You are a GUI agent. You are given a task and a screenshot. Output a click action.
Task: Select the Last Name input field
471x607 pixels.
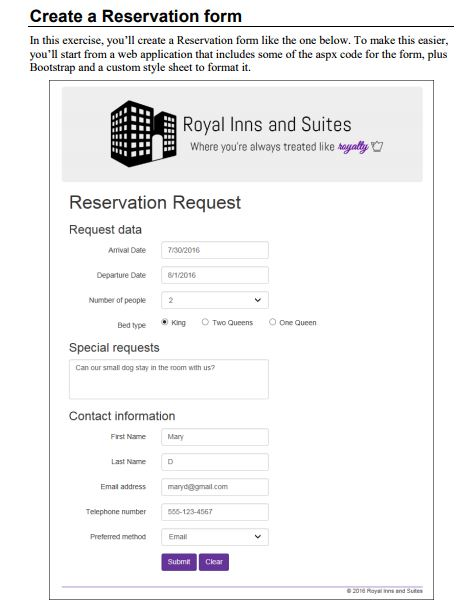215,462
